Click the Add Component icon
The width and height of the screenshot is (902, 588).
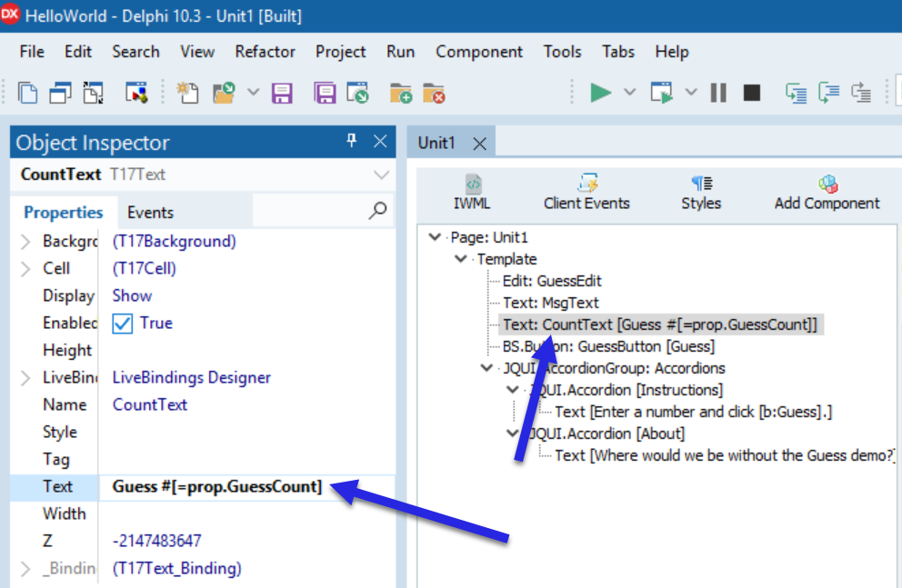827,193
